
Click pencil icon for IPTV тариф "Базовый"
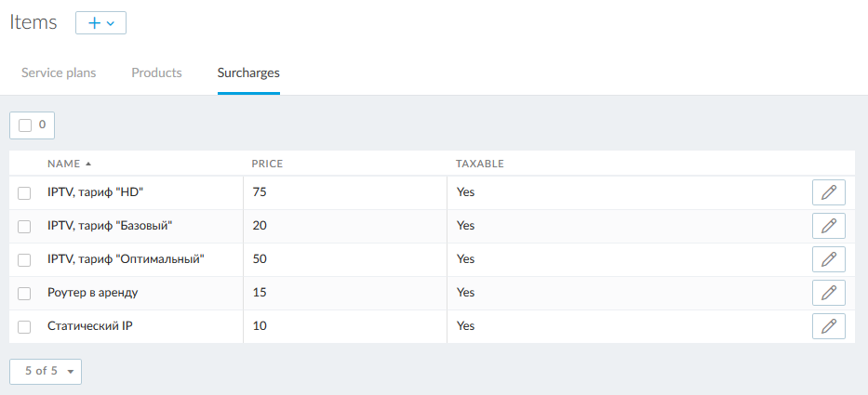828,226
